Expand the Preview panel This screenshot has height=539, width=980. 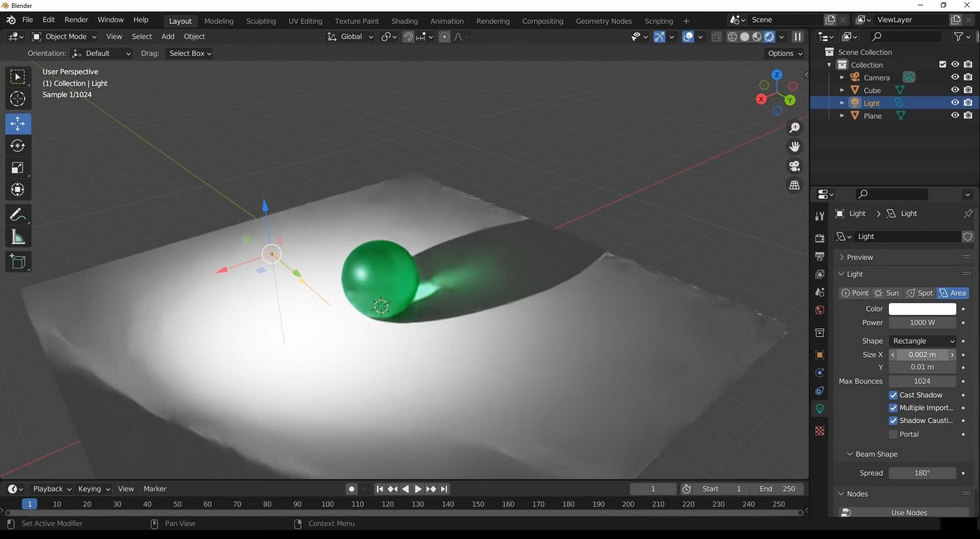pos(842,257)
